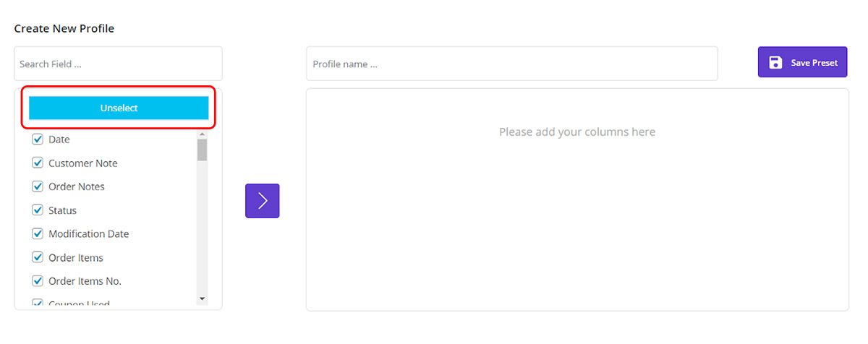
Task: Deselect the Status field checkbox
Action: [38, 210]
